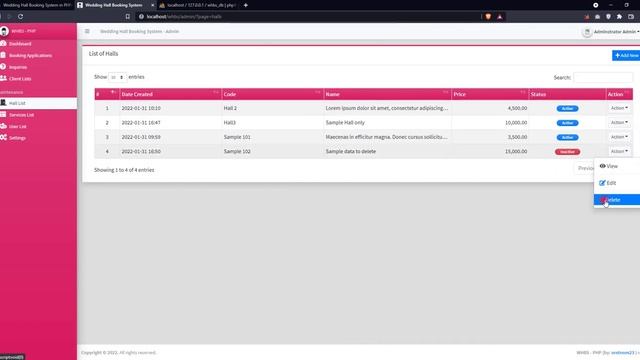Click the 'Sample data to delete' name cell

pyautogui.click(x=387, y=151)
